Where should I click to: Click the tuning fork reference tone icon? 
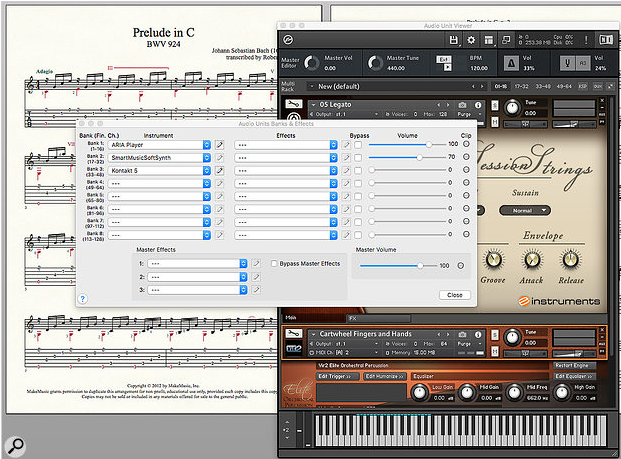(568, 63)
